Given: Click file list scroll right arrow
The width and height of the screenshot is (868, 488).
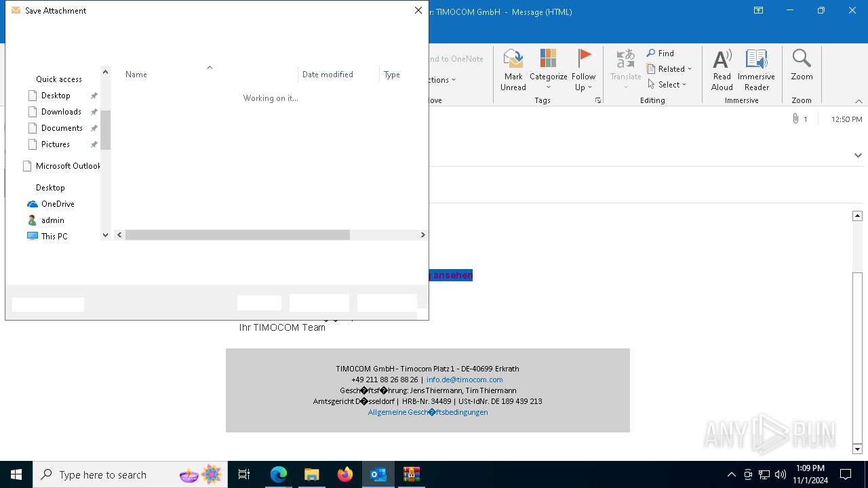Looking at the screenshot, I should [x=422, y=235].
